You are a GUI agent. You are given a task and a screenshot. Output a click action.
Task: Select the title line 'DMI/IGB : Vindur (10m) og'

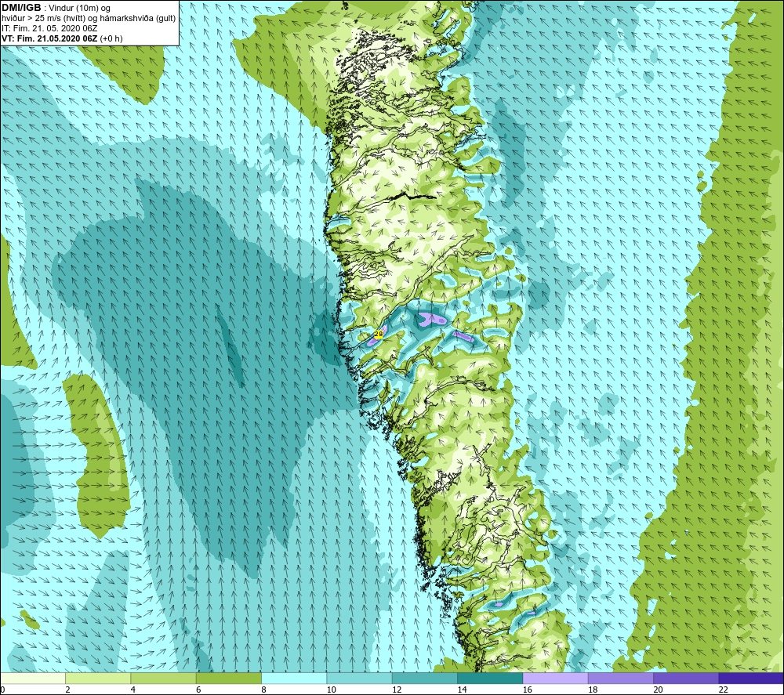pyautogui.click(x=56, y=8)
